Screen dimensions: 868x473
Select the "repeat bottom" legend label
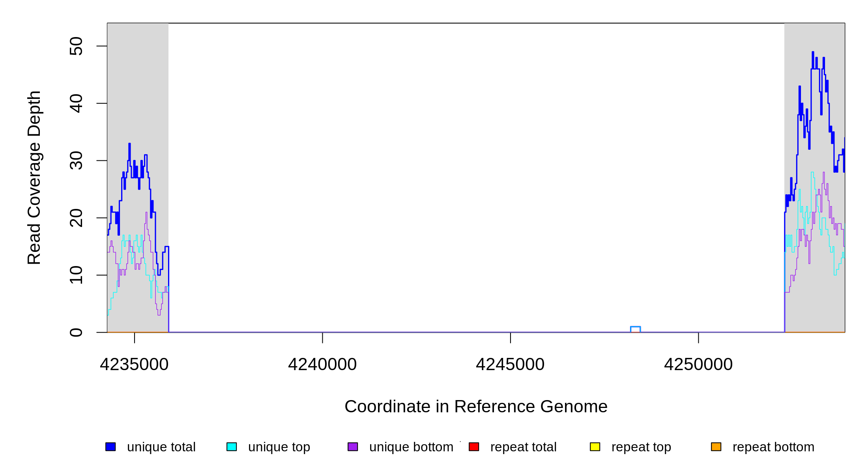773,447
